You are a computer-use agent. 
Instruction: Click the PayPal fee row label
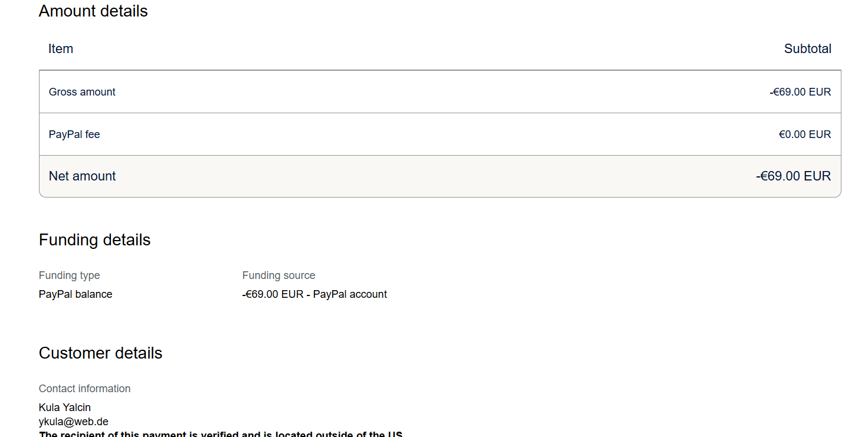(x=74, y=134)
